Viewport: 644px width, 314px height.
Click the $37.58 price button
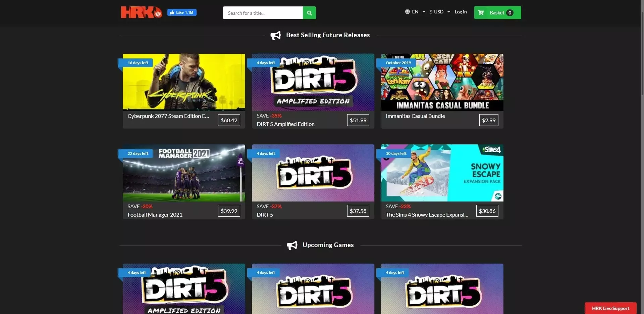[x=358, y=211]
